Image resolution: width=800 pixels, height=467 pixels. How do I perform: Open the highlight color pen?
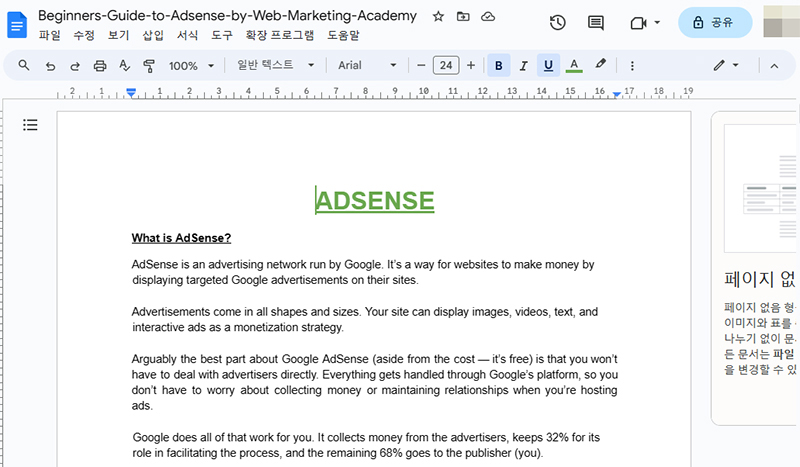(x=601, y=64)
